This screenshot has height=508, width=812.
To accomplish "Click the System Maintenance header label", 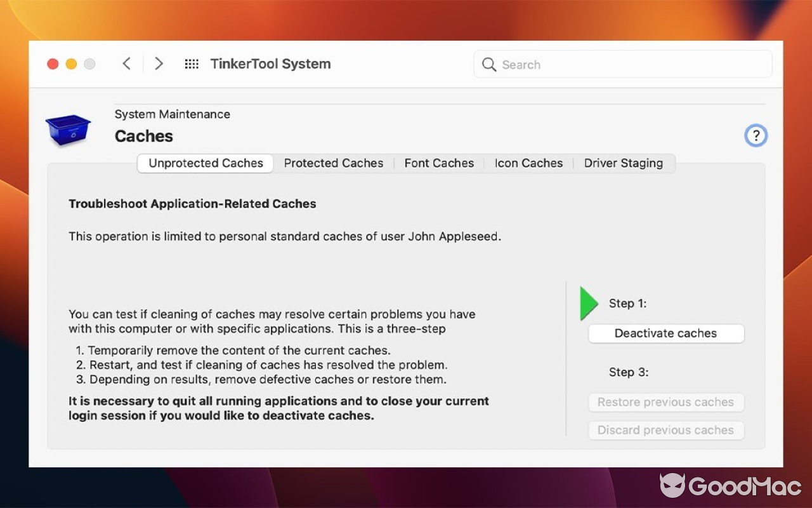I will click(x=172, y=114).
